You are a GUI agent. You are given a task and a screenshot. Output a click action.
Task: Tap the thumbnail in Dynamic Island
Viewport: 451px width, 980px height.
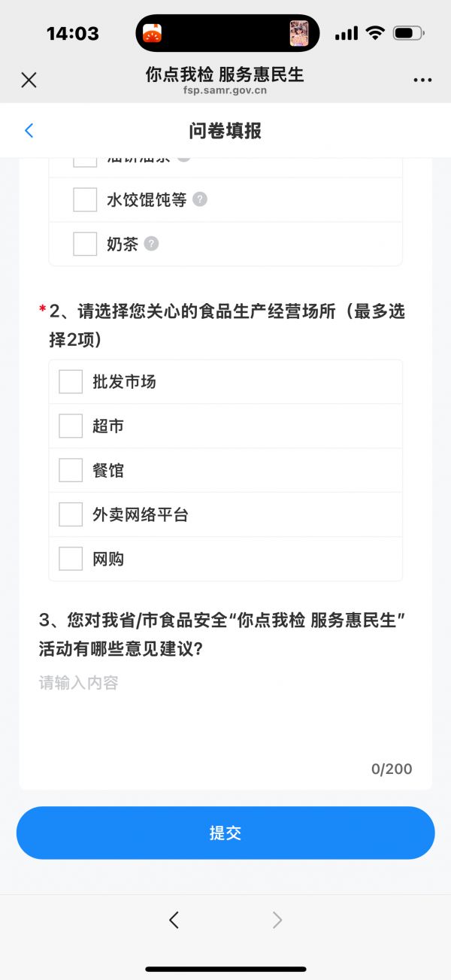[x=298, y=33]
